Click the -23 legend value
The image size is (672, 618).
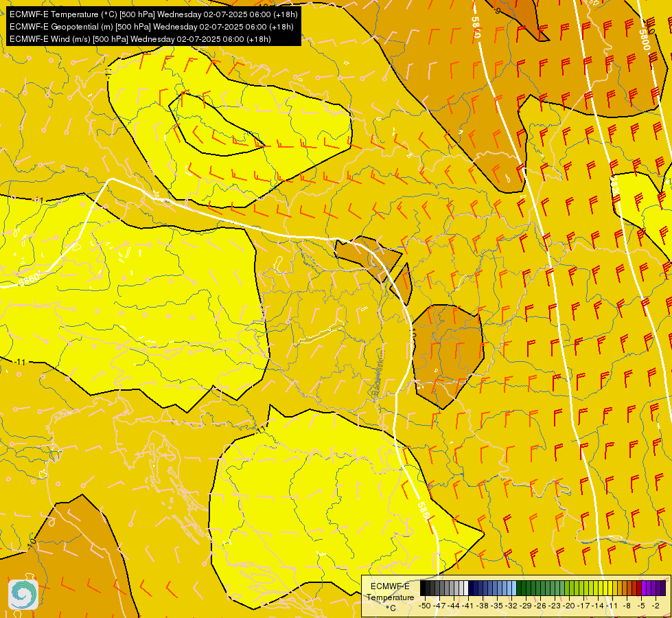tap(555, 606)
